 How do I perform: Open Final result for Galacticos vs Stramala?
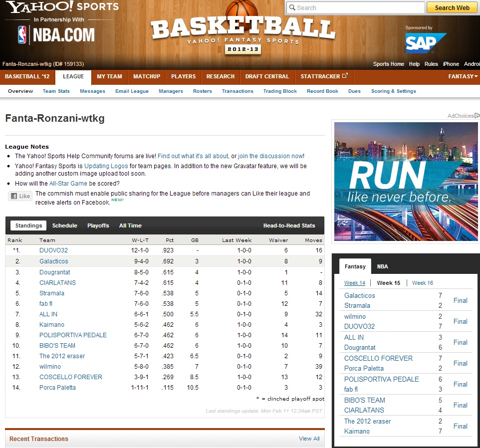(460, 300)
